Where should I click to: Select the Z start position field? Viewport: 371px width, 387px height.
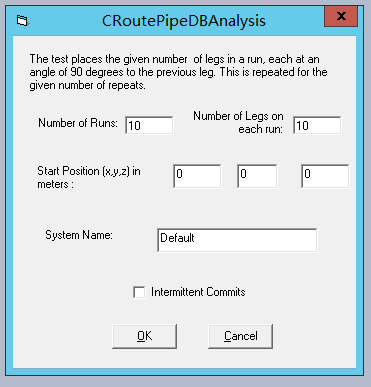click(x=325, y=176)
